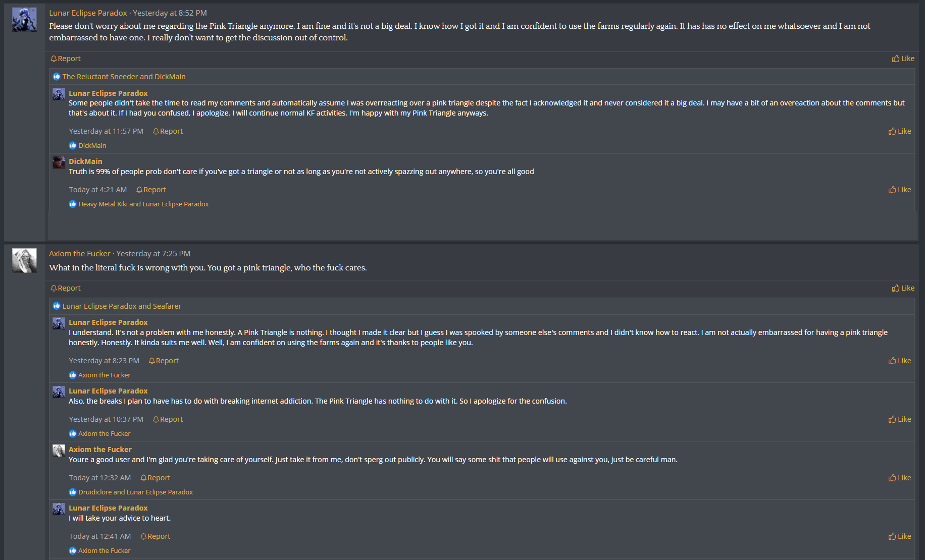Report the comment posted Yesterday at 10:37 PM
This screenshot has height=560, width=925.
168,419
